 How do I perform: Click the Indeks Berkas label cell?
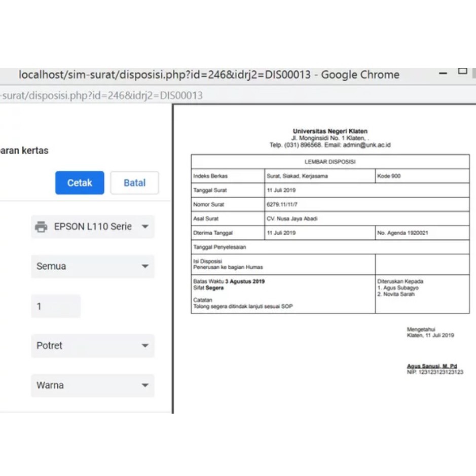pos(228,176)
